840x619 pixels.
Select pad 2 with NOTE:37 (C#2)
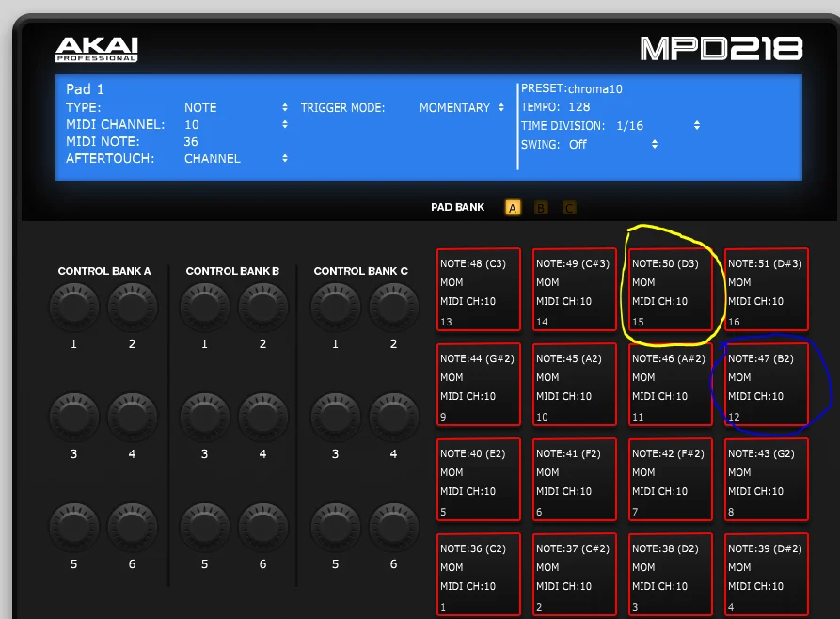[575, 575]
